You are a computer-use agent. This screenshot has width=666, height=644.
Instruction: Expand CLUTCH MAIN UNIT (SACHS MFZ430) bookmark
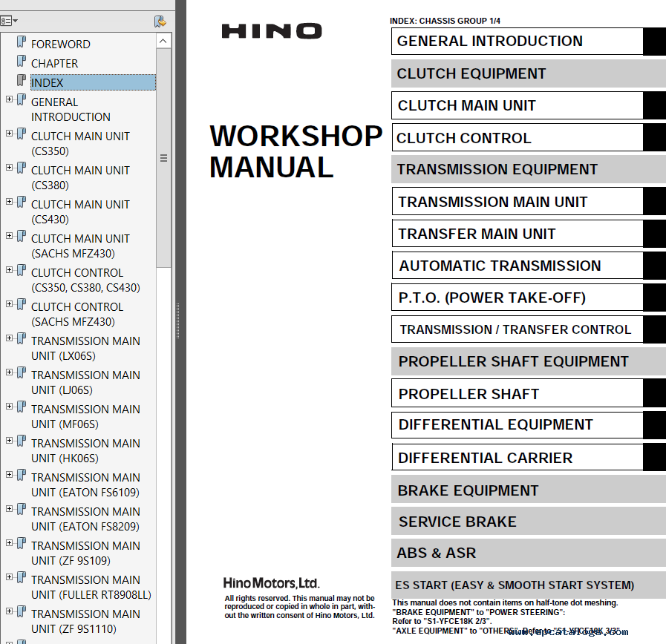[x=10, y=236]
